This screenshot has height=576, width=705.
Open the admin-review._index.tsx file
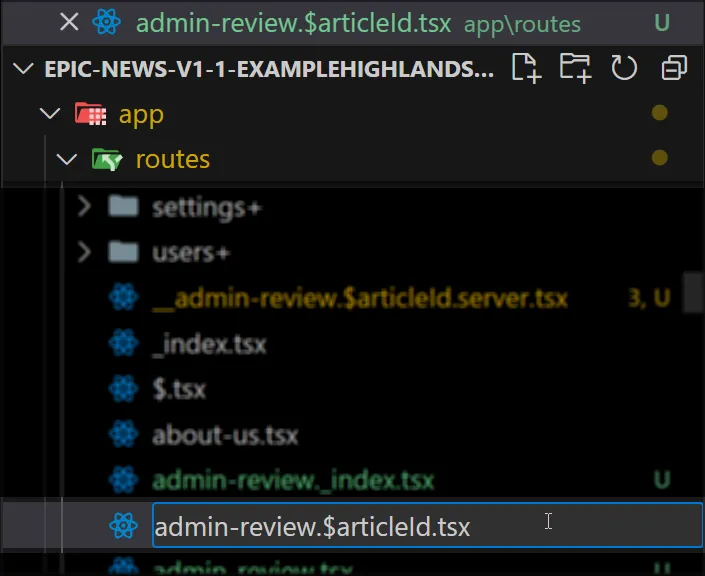(x=293, y=481)
